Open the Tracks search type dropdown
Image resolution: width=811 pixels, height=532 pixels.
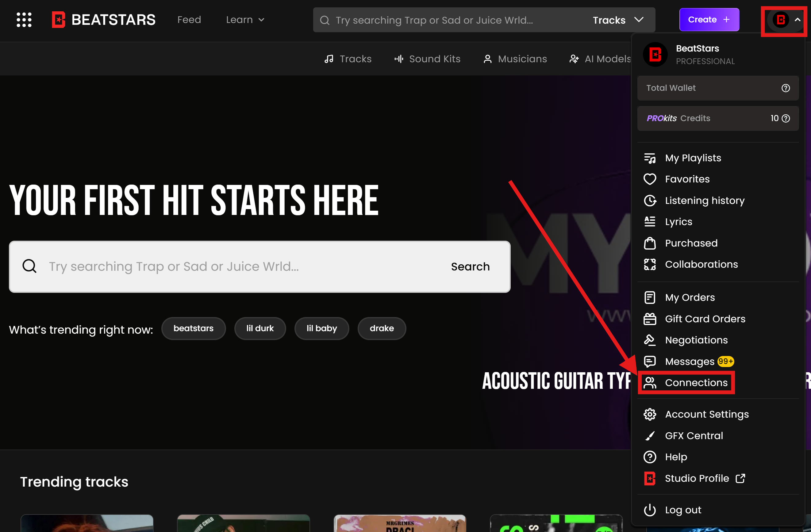pos(618,20)
